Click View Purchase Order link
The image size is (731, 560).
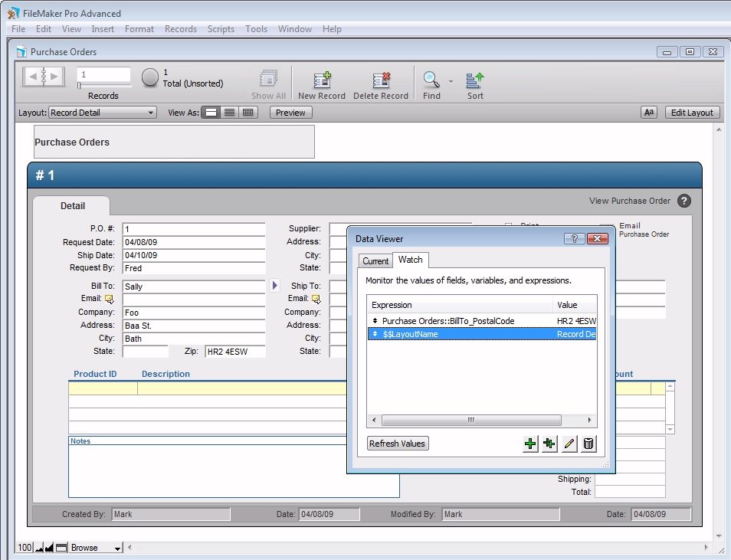[629, 201]
